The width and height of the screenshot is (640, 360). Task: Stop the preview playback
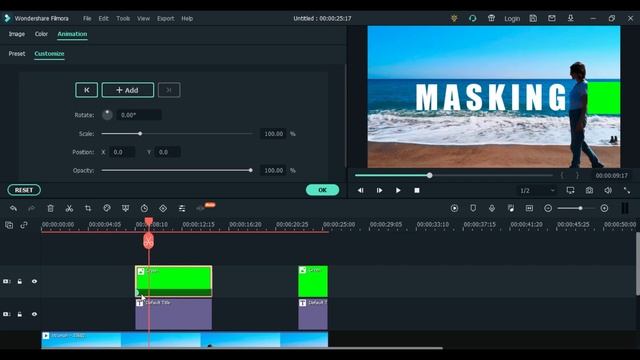click(417, 190)
